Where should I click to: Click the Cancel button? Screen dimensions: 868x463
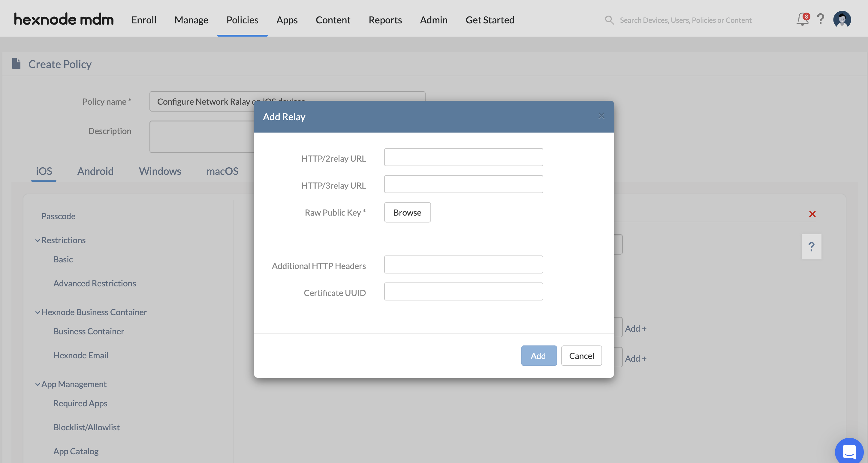tap(581, 356)
